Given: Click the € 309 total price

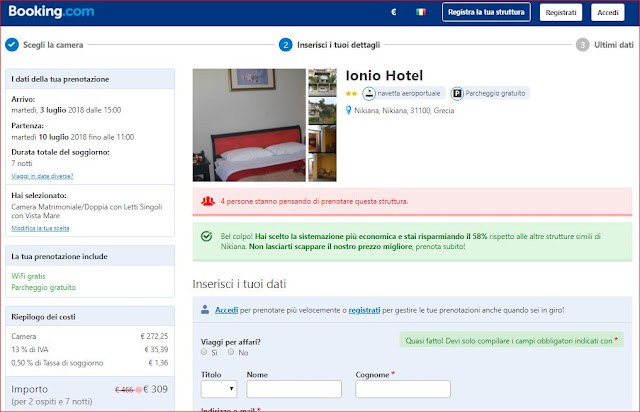Looking at the screenshot, I should point(156,389).
